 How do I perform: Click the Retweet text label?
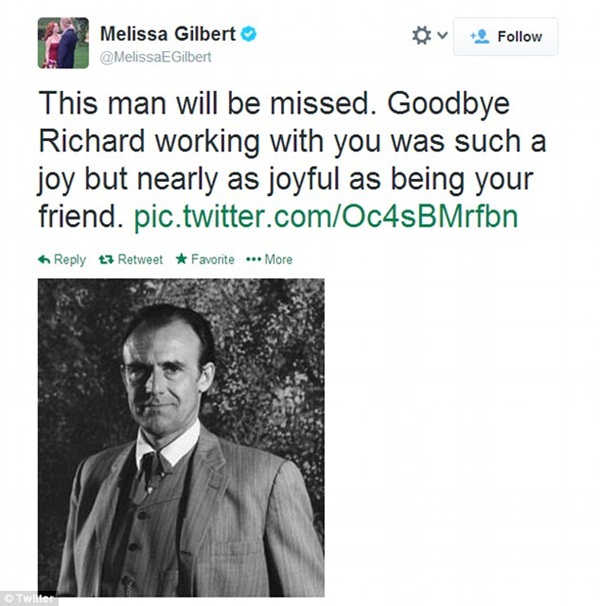click(x=140, y=259)
